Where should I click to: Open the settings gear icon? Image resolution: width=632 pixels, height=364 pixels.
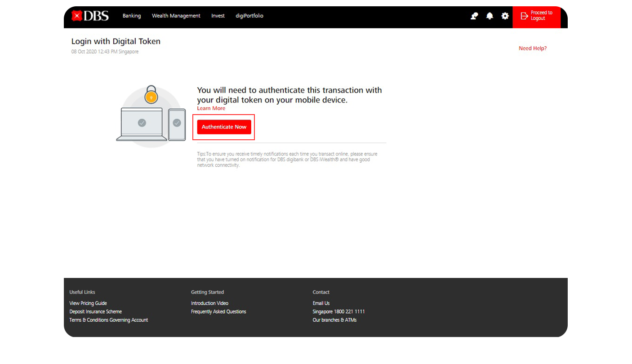[505, 16]
